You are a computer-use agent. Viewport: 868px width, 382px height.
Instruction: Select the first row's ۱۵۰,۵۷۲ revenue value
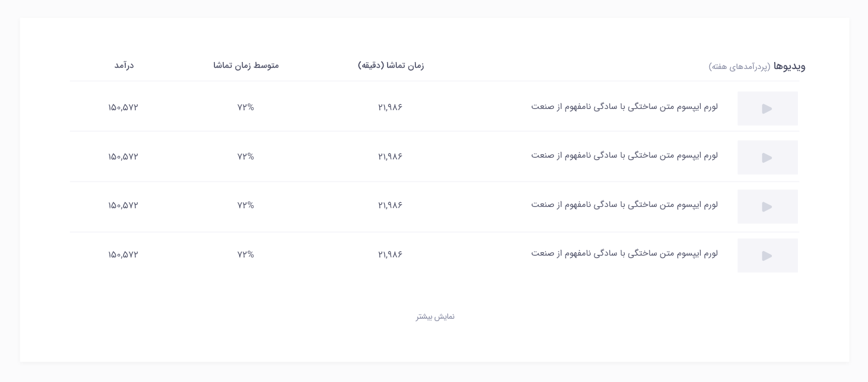123,107
